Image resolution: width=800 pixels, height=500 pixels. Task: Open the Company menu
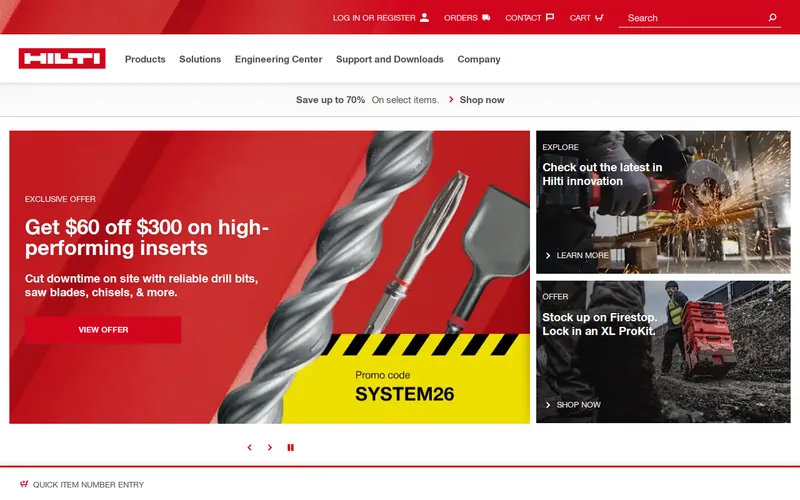pyautogui.click(x=479, y=59)
